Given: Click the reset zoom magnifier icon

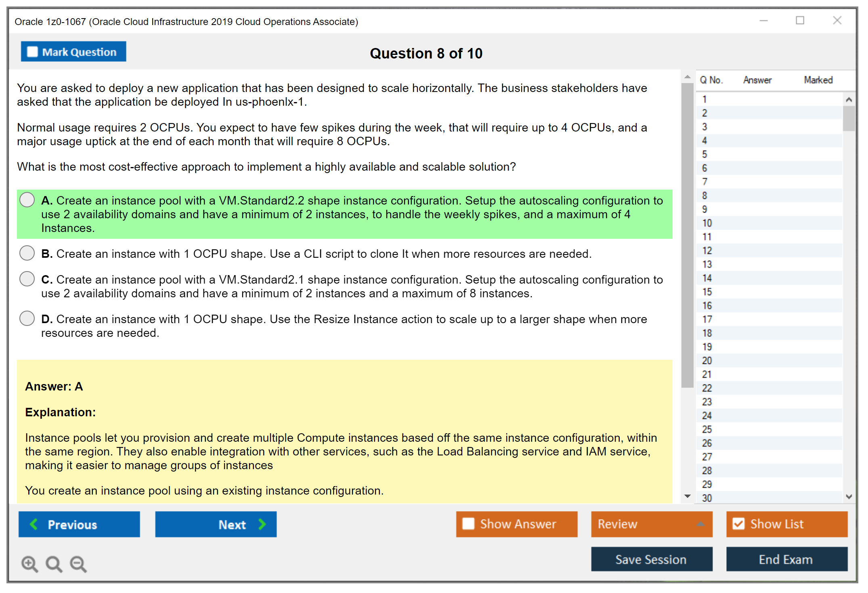Looking at the screenshot, I should 54,564.
